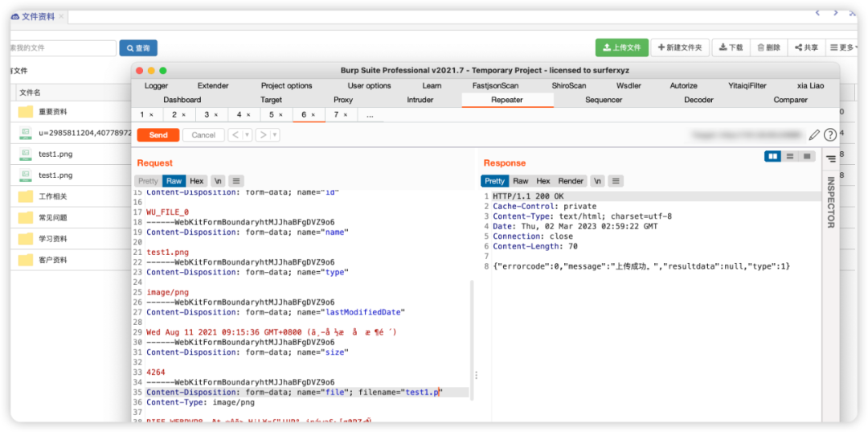
Task: Close the 文件资料 browser tab
Action: point(61,17)
